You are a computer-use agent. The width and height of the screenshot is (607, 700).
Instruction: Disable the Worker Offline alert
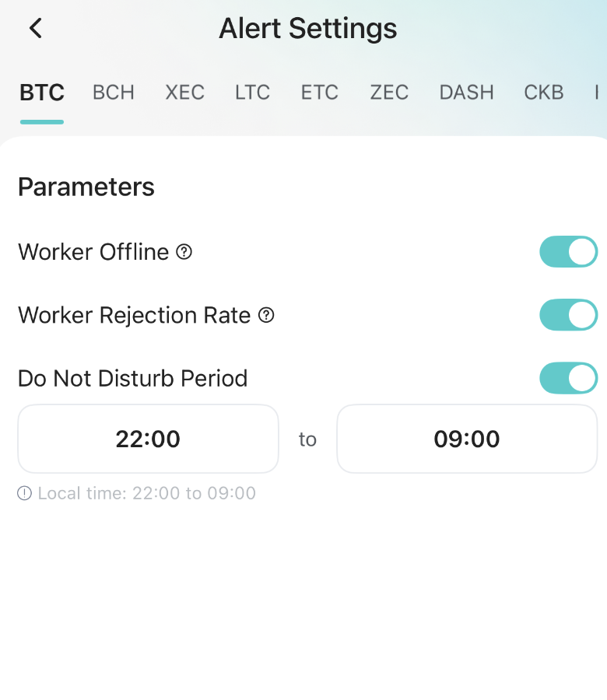568,252
